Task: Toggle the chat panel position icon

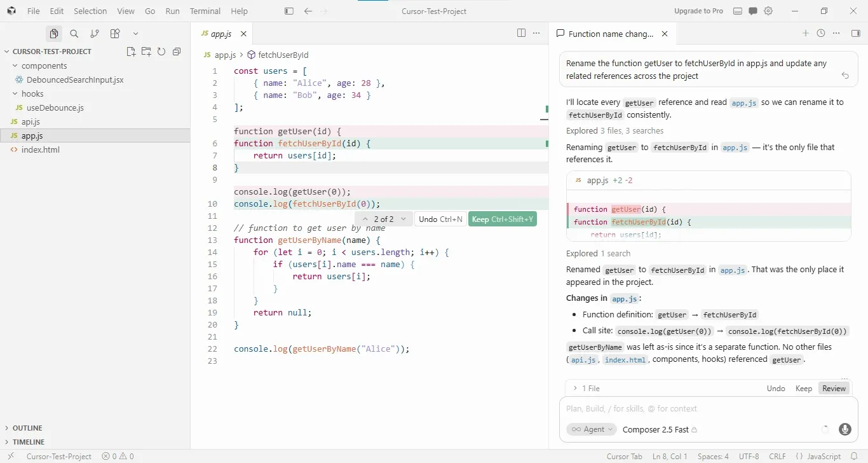Action: click(856, 33)
